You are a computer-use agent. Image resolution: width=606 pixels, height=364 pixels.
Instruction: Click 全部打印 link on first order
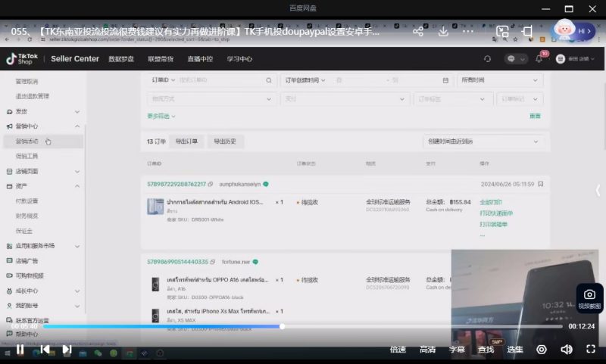[491, 202]
